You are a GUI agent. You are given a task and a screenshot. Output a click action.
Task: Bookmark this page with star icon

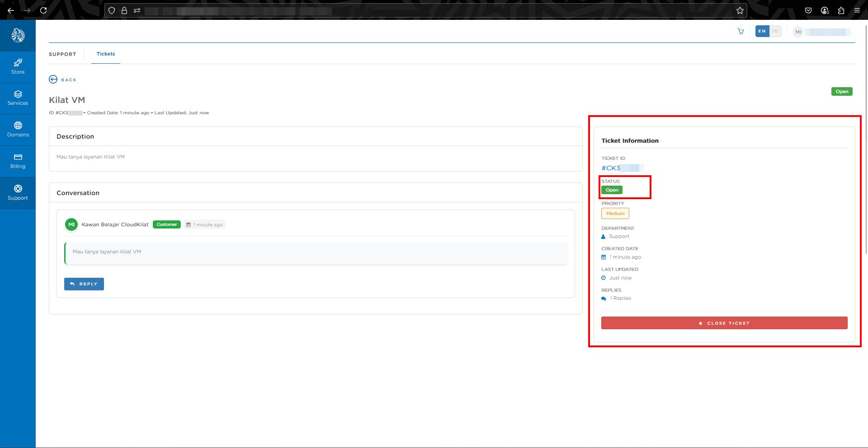tap(740, 10)
